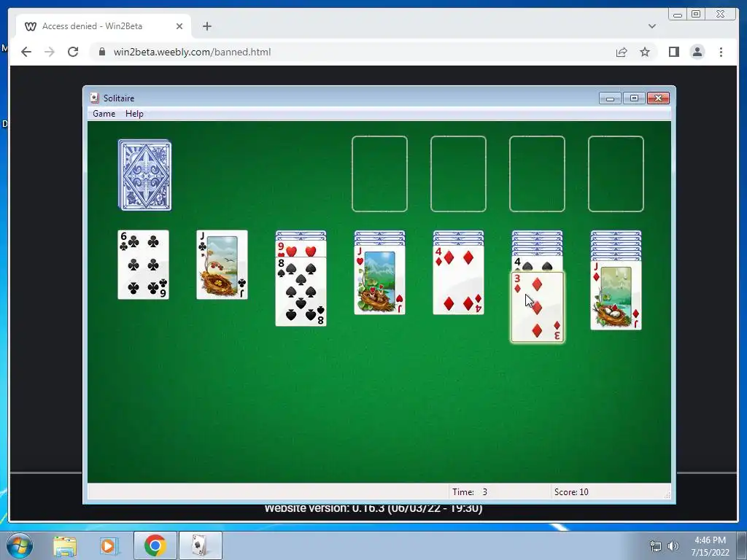747x560 pixels.
Task: Click the fourth empty foundation slot
Action: 616,174
